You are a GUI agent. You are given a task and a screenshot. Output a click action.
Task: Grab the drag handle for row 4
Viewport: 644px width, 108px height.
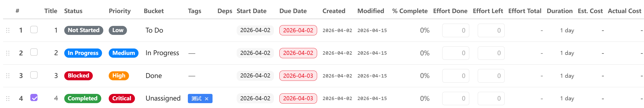tap(8, 99)
